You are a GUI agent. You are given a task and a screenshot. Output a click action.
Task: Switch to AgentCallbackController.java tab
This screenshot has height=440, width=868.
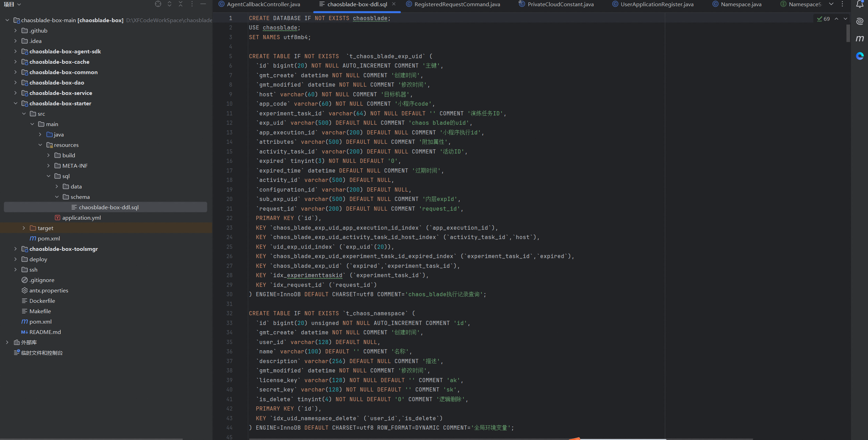[259, 4]
